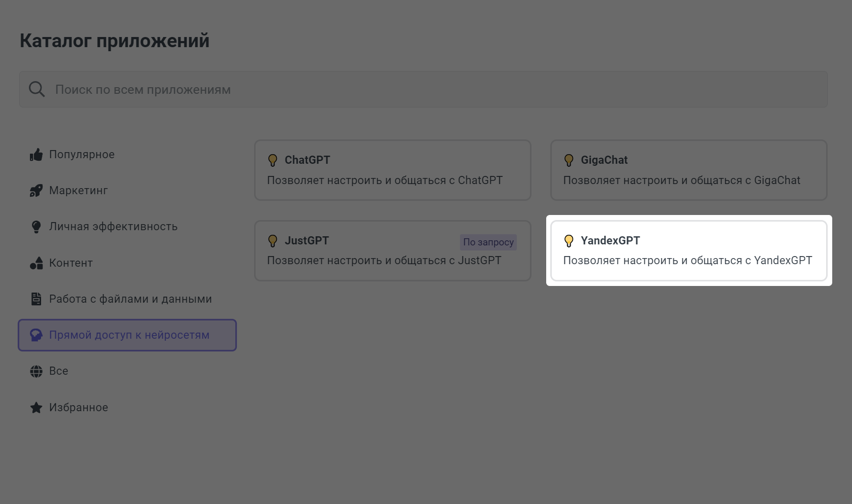
Task: Click the magnifier icon in search bar
Action: click(37, 89)
